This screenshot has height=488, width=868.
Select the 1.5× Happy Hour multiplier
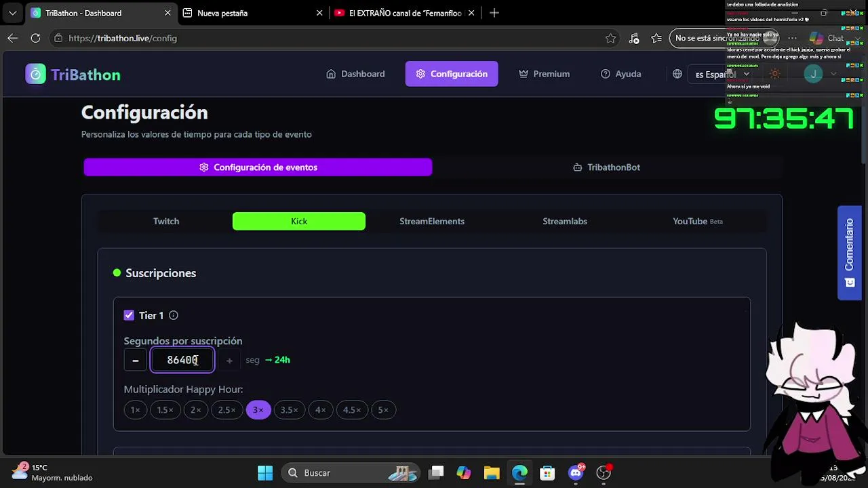click(165, 410)
